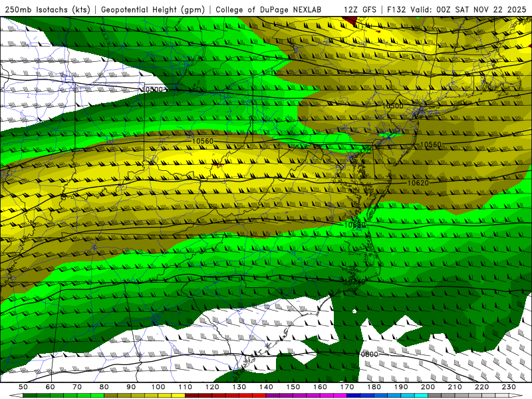The image size is (532, 399).
Task: Click the 10560 contour label over the Atlantic
Action: point(431,145)
